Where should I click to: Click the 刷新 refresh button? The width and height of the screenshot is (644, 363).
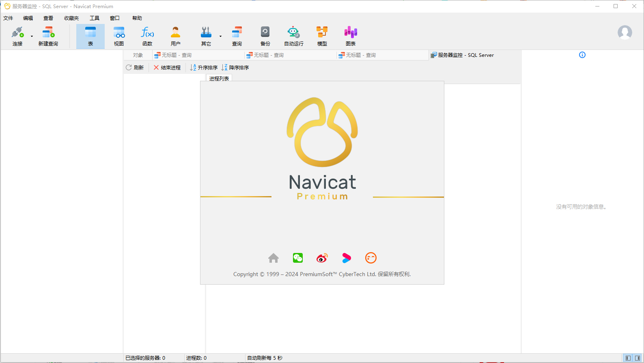click(x=135, y=68)
